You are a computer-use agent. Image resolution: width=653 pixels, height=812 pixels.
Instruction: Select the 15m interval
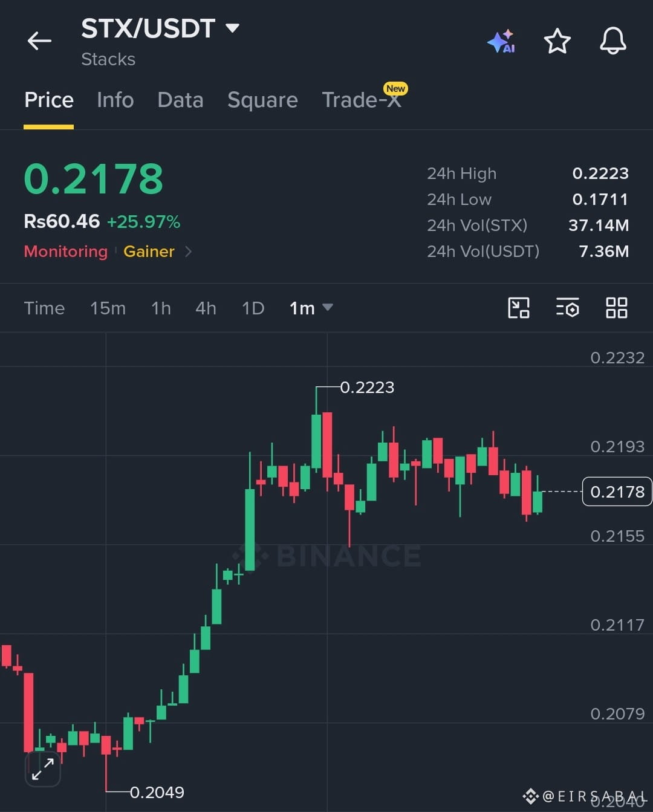(x=108, y=308)
